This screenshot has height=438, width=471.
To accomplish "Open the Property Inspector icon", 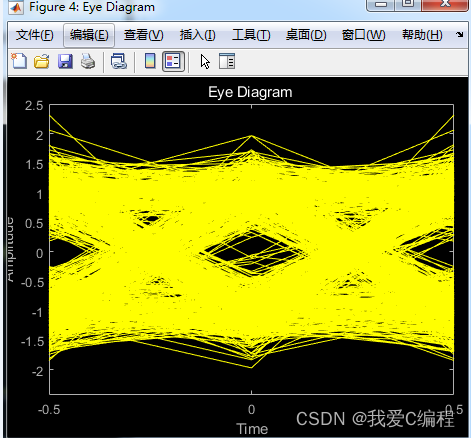I will (x=227, y=62).
